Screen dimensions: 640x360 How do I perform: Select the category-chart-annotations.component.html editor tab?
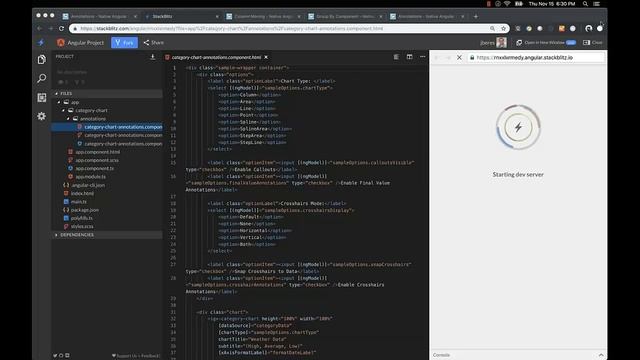click(216, 57)
